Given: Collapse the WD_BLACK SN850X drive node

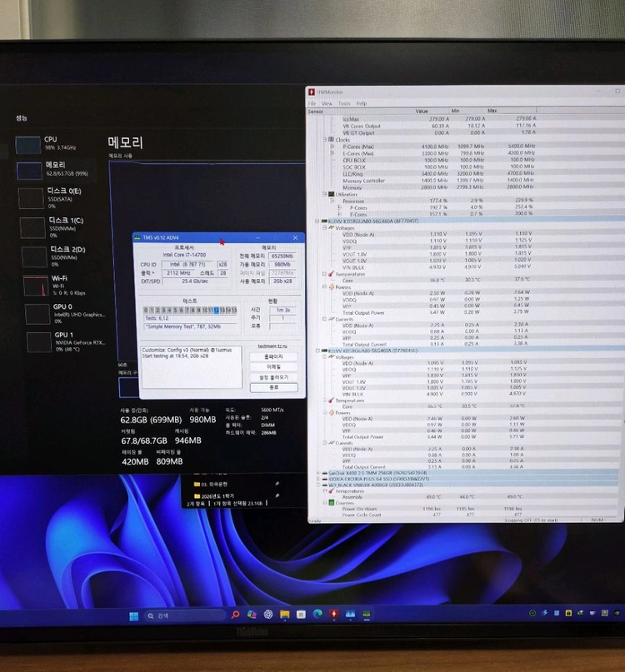Looking at the screenshot, I should (x=317, y=485).
